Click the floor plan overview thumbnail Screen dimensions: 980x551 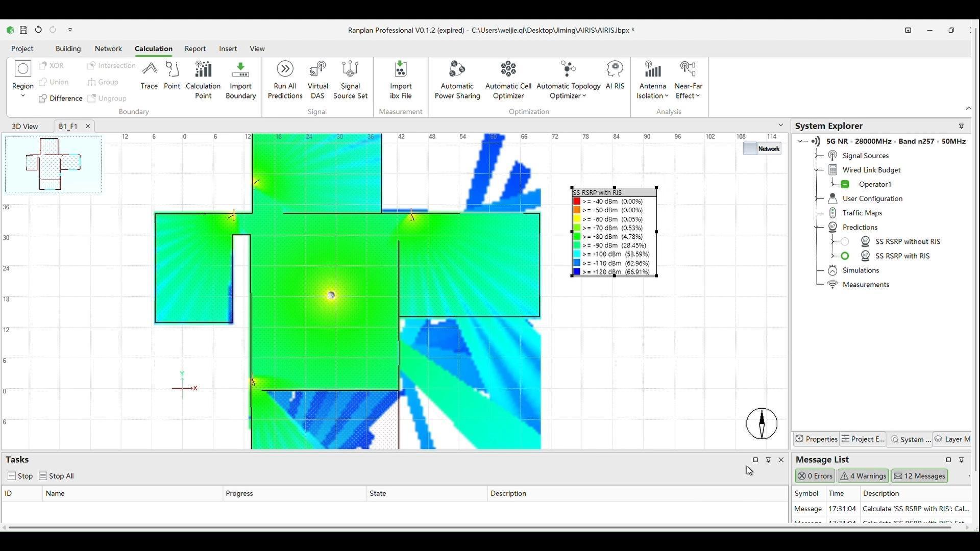(x=54, y=164)
